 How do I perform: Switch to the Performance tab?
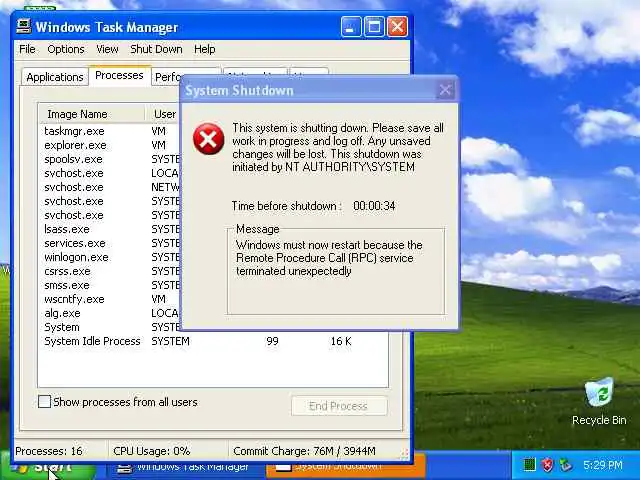click(x=167, y=77)
